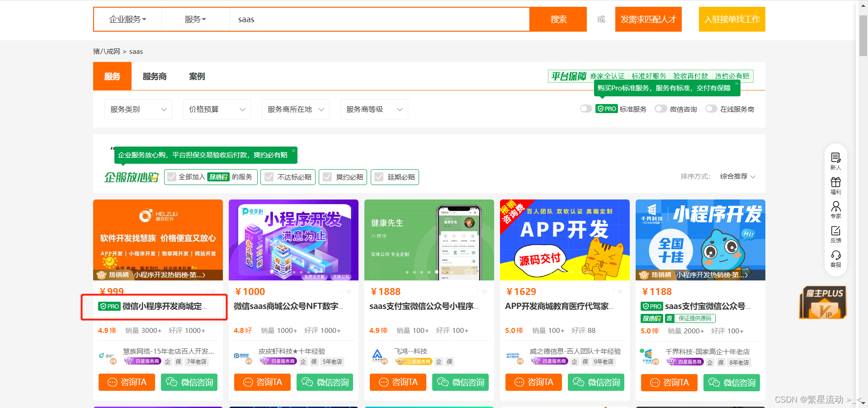The width and height of the screenshot is (868, 408).
Task: Open the 新人 sidebar icon
Action: [x=835, y=161]
